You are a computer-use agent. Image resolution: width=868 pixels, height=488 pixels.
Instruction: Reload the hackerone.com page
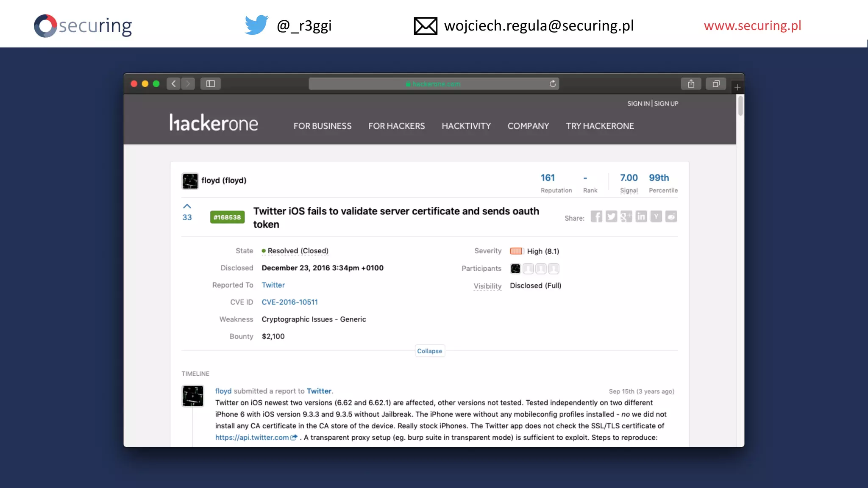coord(553,83)
